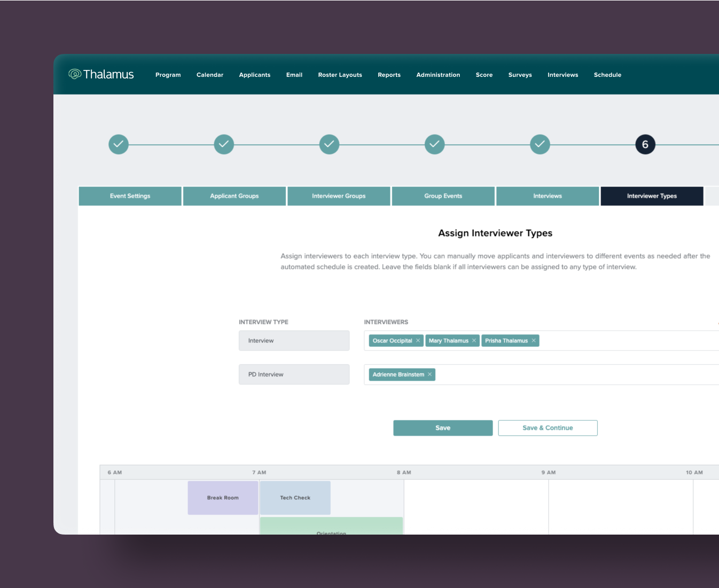Remove Prisha Thalamus interviewer chip

point(533,341)
